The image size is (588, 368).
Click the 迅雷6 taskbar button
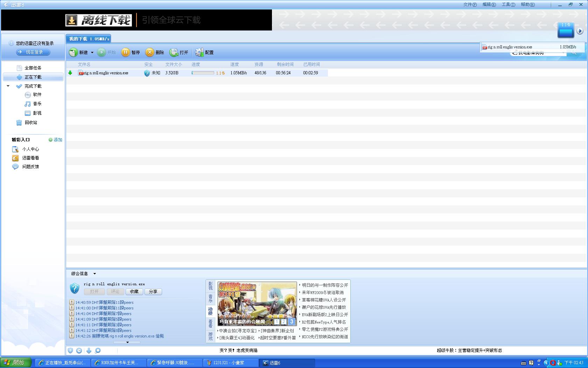[287, 363]
